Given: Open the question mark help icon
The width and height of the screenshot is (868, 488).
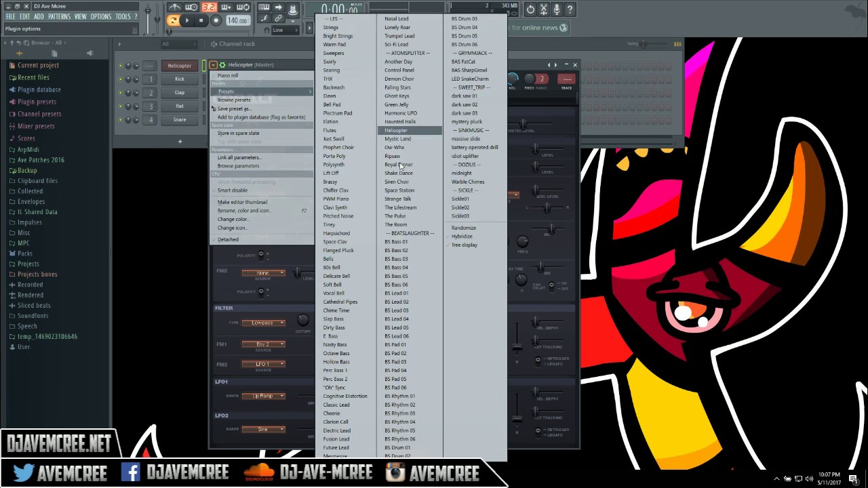Looking at the screenshot, I should point(570,9).
